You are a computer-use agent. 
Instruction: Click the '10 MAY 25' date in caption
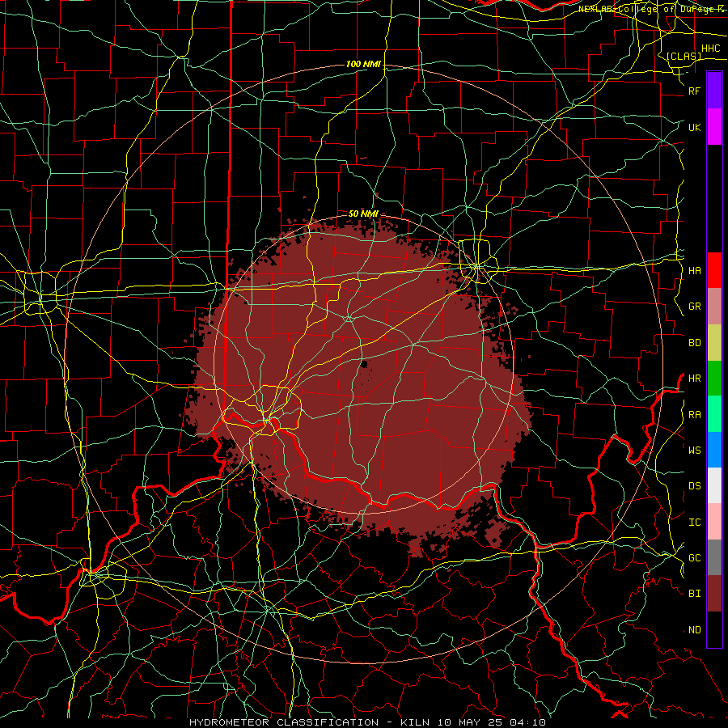point(469,722)
